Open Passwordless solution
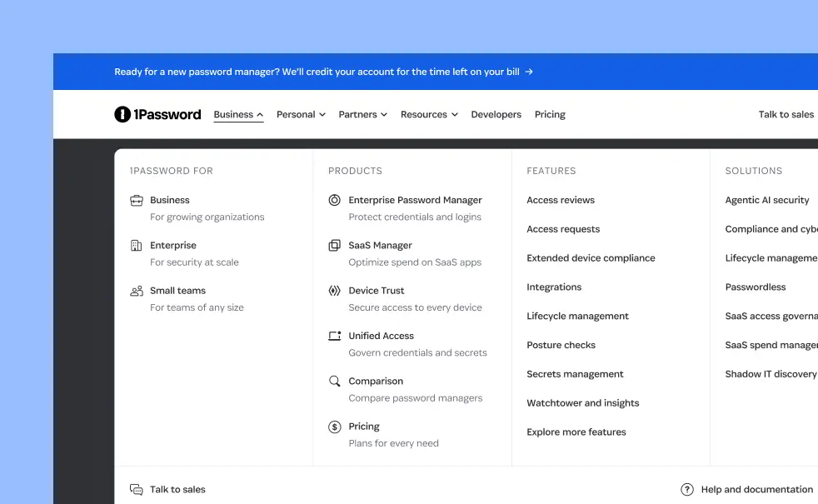 pyautogui.click(x=756, y=287)
